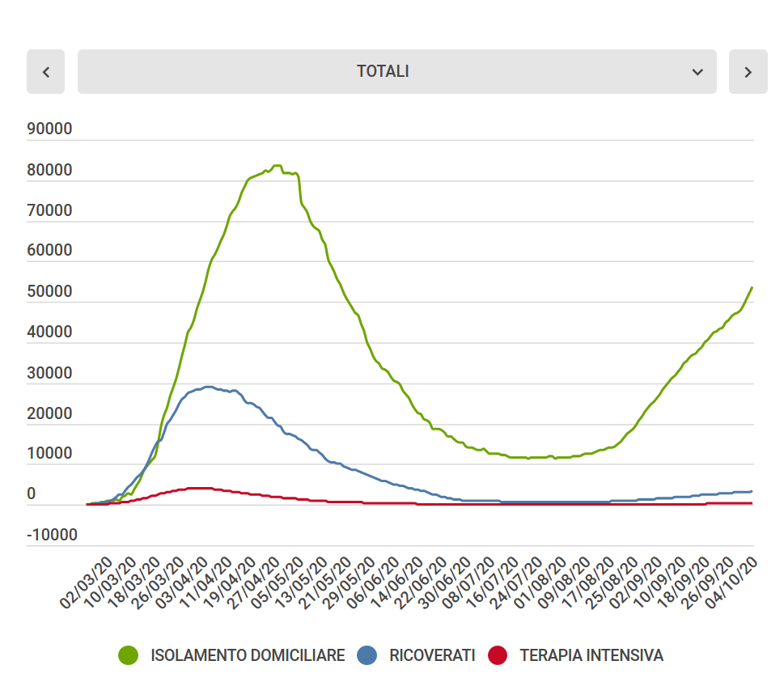Toggle the ISOLAMENTO DOMICILIARE series label
This screenshot has width=784, height=682.
248,655
